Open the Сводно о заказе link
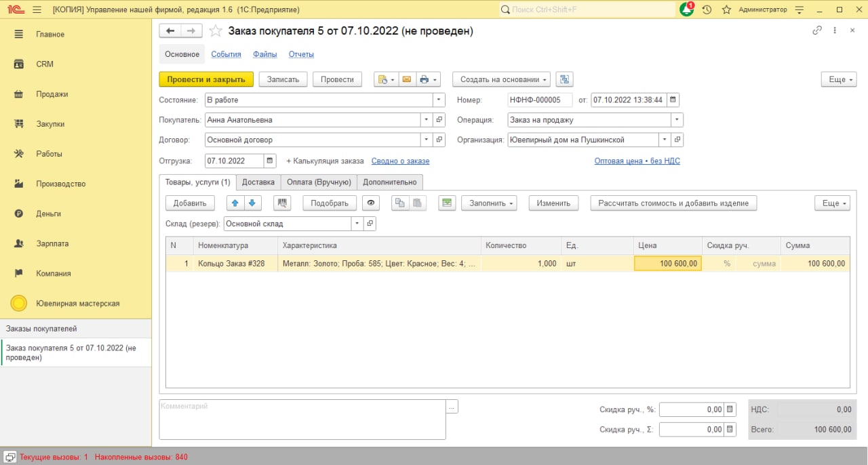This screenshot has width=868, height=465. (x=400, y=161)
